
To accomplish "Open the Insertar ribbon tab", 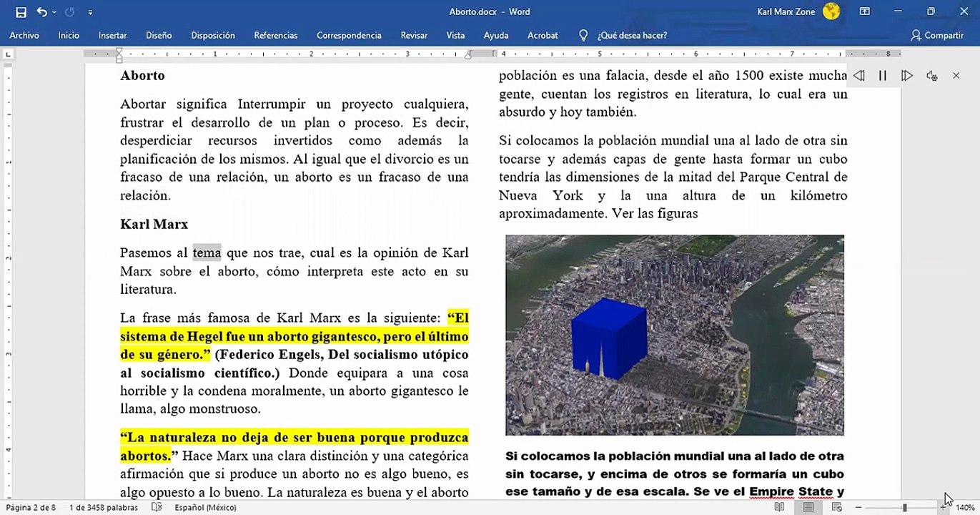I will pyautogui.click(x=112, y=35).
